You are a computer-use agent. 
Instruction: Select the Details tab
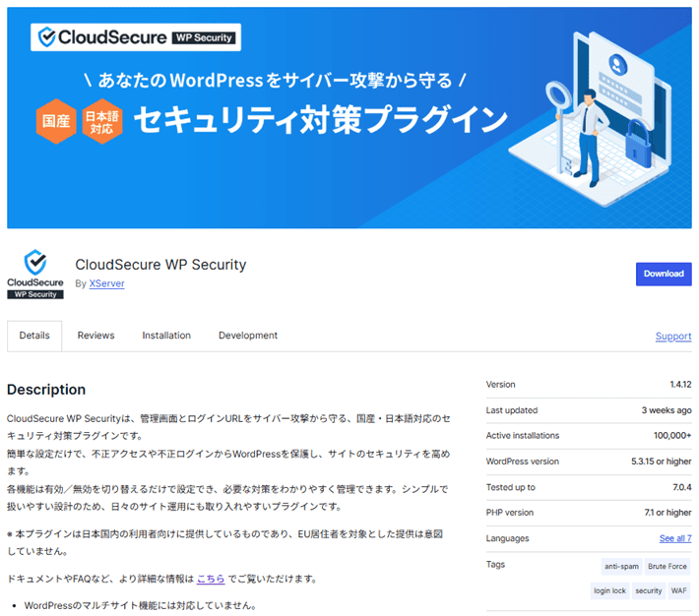34,336
